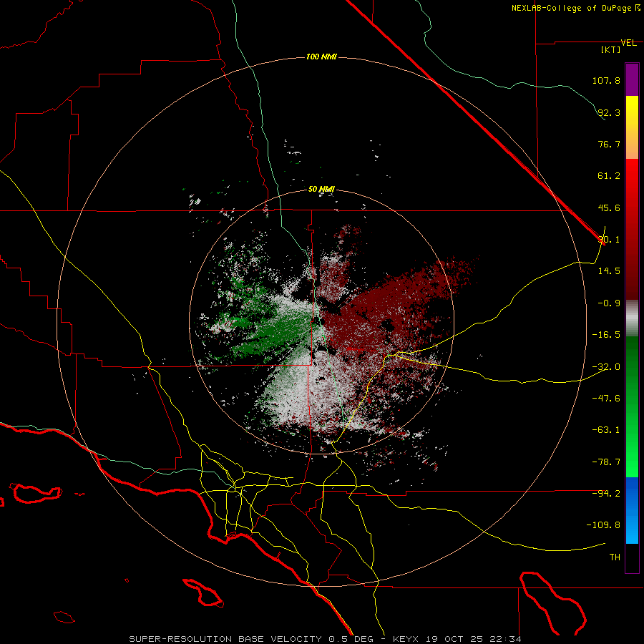Viewport: 644px width, 644px height.
Task: Click the [KT] units label
Action: click(611, 49)
